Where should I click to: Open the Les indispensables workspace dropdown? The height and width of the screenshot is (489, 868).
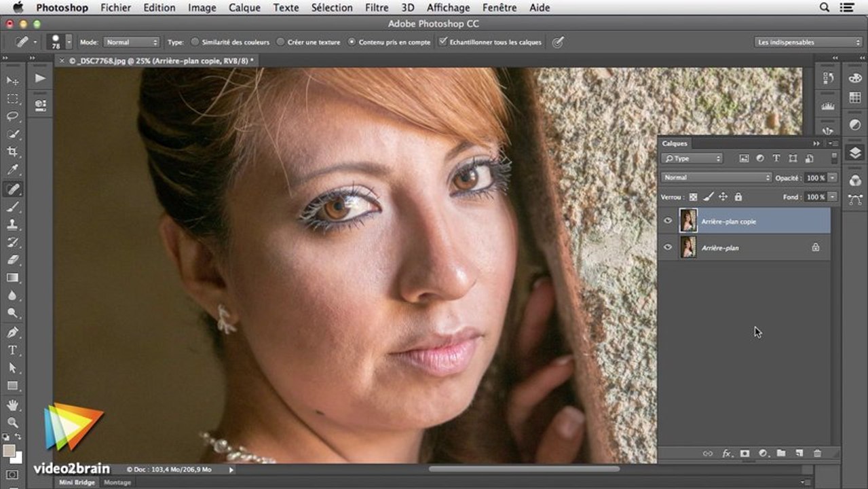click(808, 42)
